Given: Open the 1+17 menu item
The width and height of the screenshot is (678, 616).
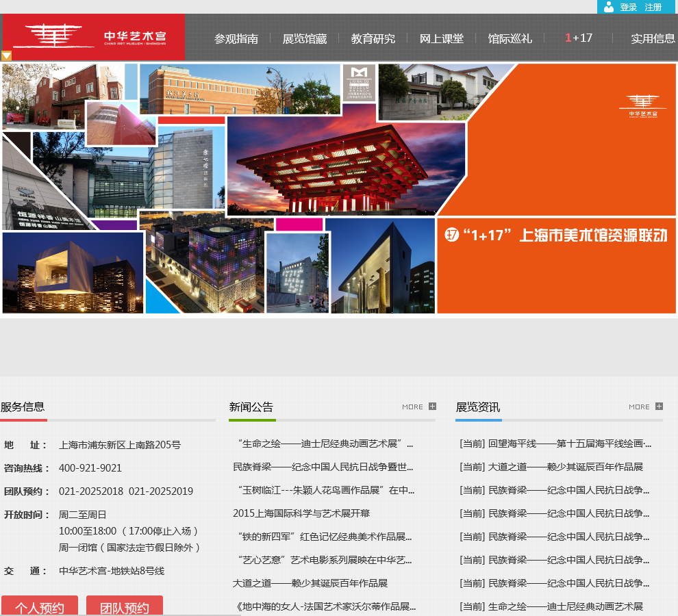Looking at the screenshot, I should pos(579,38).
